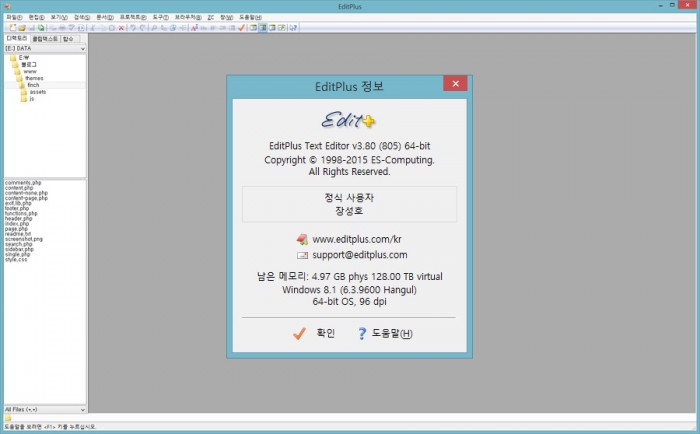Open the 도움말(H) menu in menu bar
The width and height of the screenshot is (700, 434).
point(250,17)
